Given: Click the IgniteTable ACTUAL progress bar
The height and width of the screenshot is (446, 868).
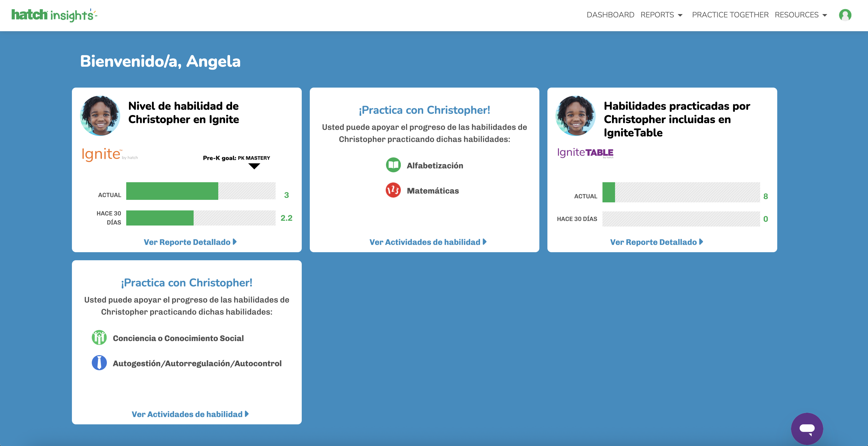Looking at the screenshot, I should (x=681, y=192).
